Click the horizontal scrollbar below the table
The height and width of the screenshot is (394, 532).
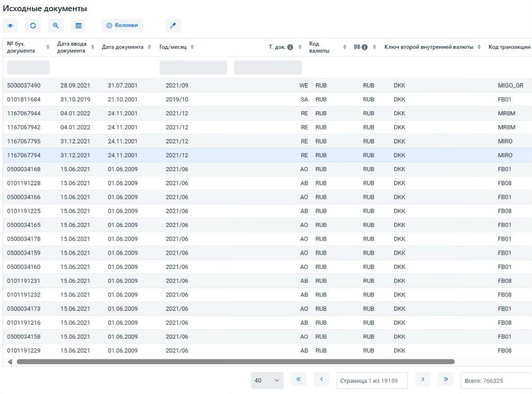[235, 361]
